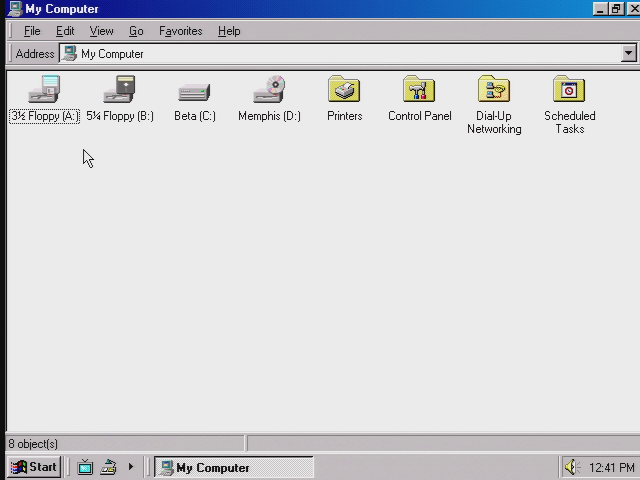
Task: Click the 'Address' toolbar label
Action: [x=35, y=54]
